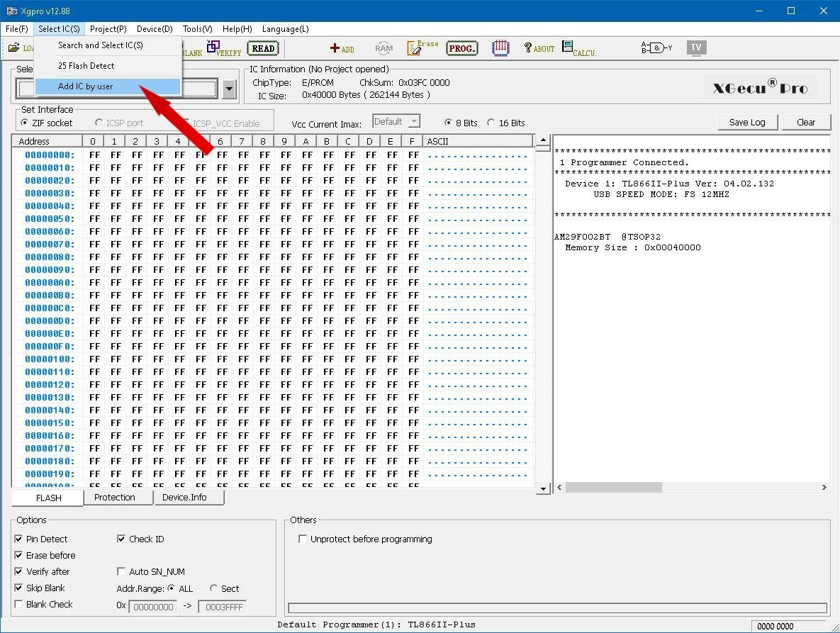Enable the Auto SN_NUM checkbox
This screenshot has width=840, height=633.
(121, 571)
